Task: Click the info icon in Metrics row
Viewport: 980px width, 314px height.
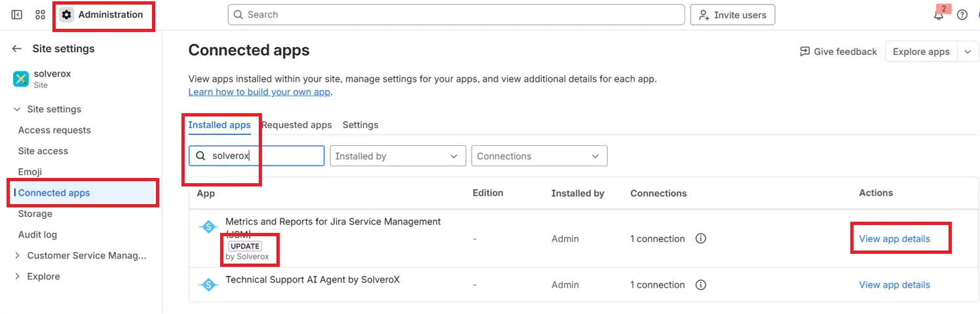Action: coord(700,239)
